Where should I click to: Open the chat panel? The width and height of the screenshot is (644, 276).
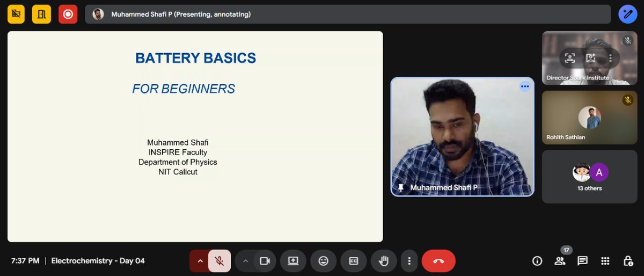pyautogui.click(x=582, y=261)
